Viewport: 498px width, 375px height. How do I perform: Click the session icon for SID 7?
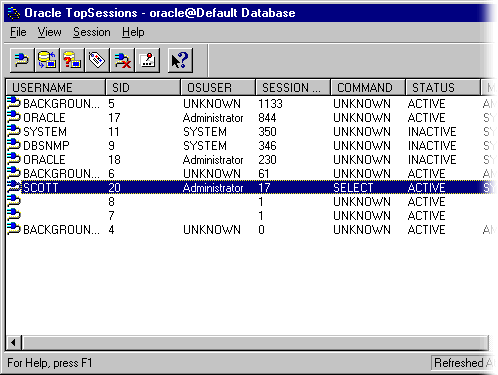14,215
